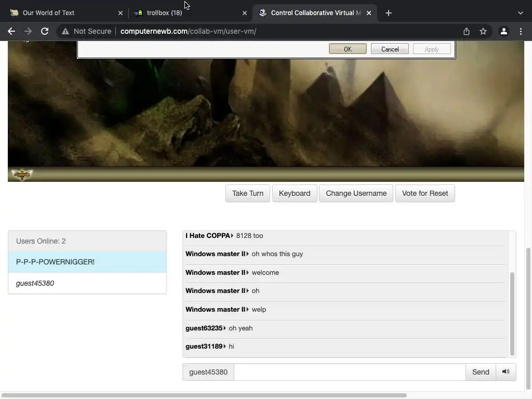Click the Vote for Reset button
Screen dimensions: 532x399
tap(425, 193)
